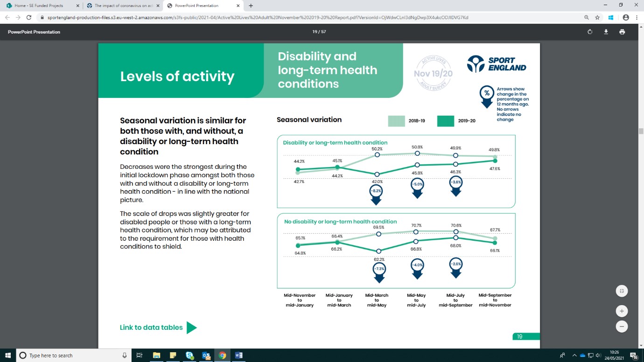This screenshot has height=362, width=644.
Task: Zoom out of the PDF page
Action: click(x=622, y=327)
